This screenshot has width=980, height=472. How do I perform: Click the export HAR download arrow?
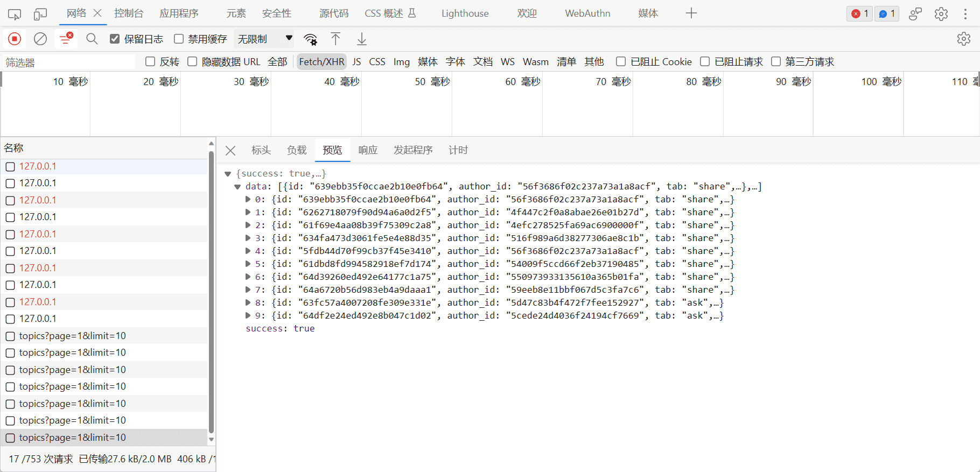pos(362,39)
